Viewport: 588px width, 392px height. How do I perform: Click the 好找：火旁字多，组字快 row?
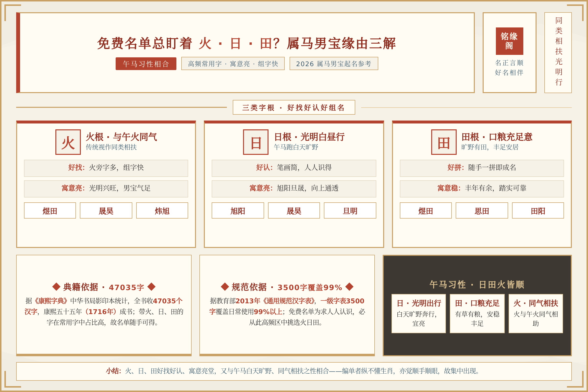pos(106,168)
